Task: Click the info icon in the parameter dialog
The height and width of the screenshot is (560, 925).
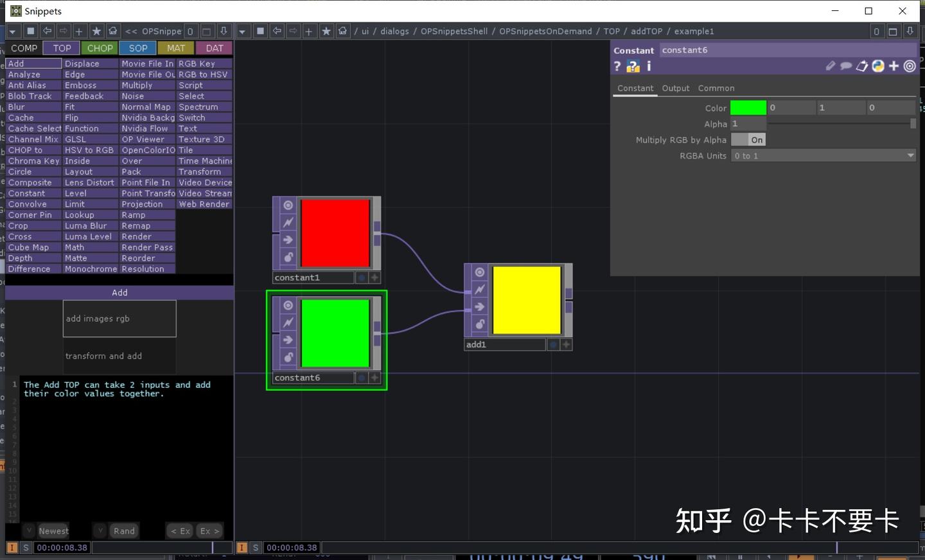Action: point(649,66)
